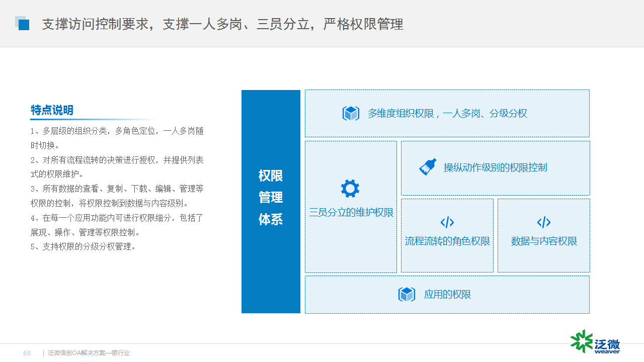Click the 特点说明 heading
This screenshot has width=644, height=362.
coord(52,110)
